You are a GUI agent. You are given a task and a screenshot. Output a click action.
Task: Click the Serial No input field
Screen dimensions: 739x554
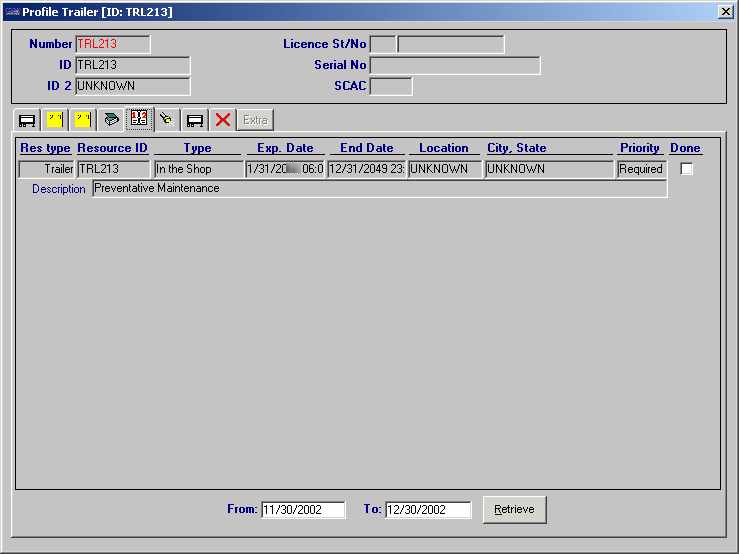click(x=455, y=66)
